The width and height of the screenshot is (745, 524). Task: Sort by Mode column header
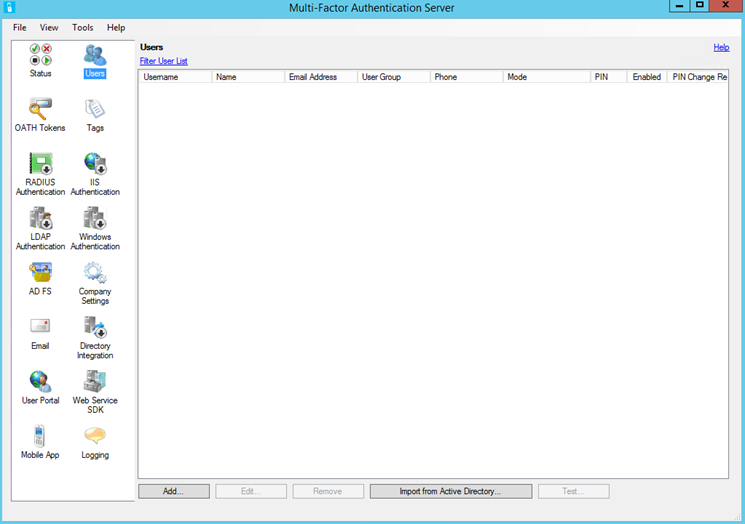click(x=546, y=77)
